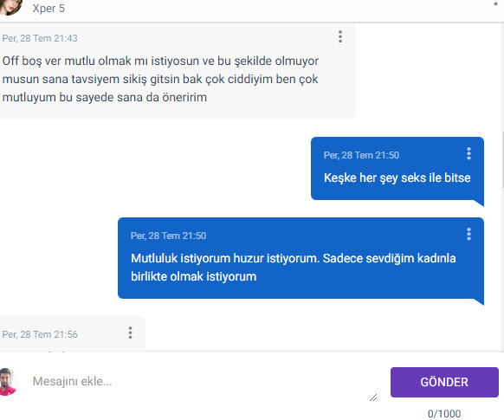Click the textarea resize handle
Image resolution: width=504 pixels, height=420 pixels.
[x=373, y=397]
